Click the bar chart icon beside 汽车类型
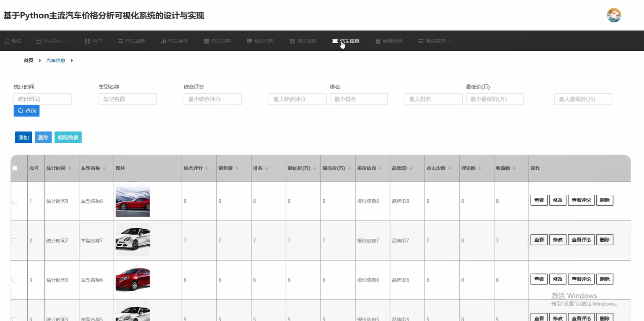 point(164,41)
